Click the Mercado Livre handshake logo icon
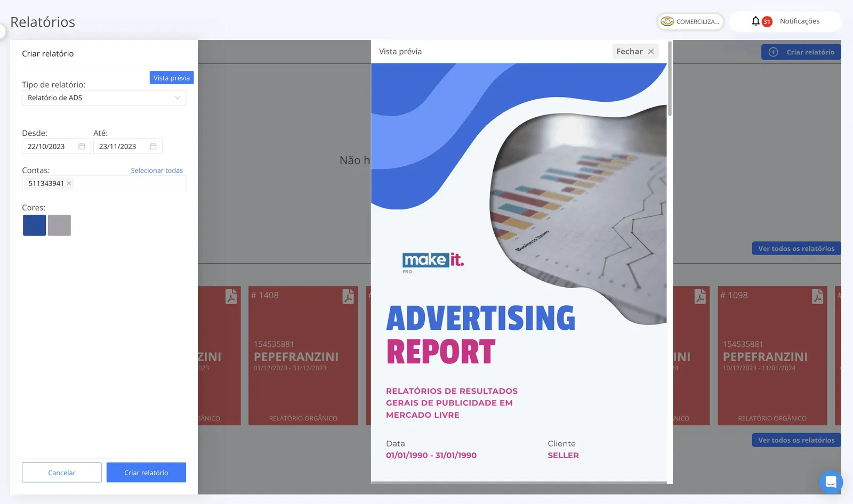Screen dimensions: 853x504 coord(667,21)
